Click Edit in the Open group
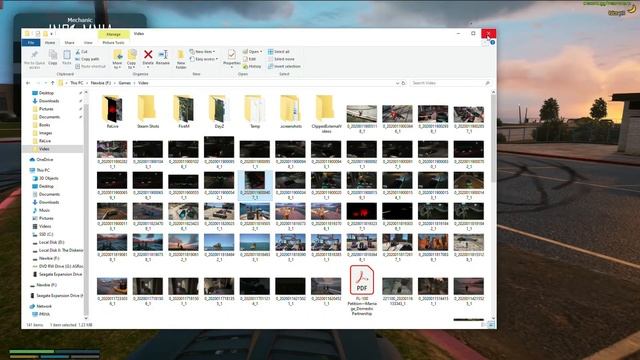The height and width of the screenshot is (360, 640). point(249,59)
